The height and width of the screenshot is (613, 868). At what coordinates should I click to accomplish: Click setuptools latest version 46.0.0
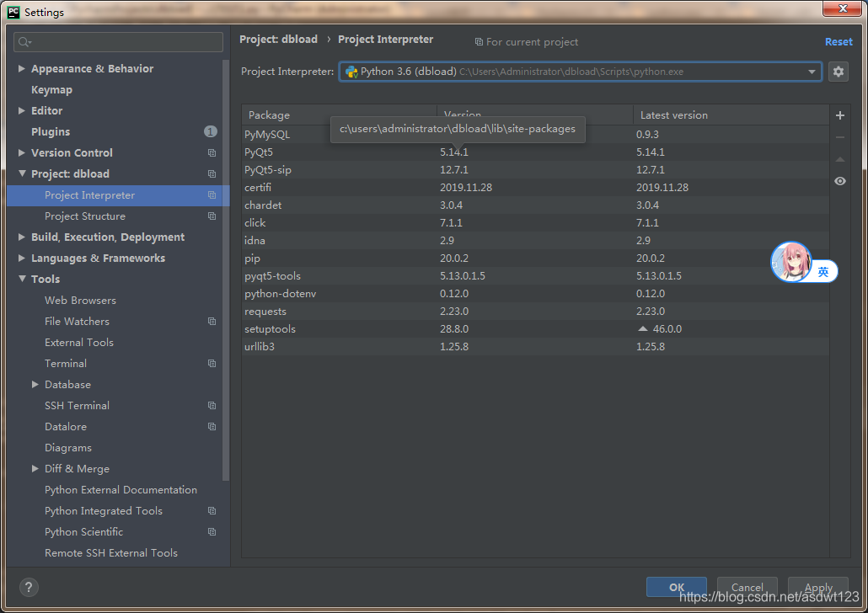pos(667,328)
